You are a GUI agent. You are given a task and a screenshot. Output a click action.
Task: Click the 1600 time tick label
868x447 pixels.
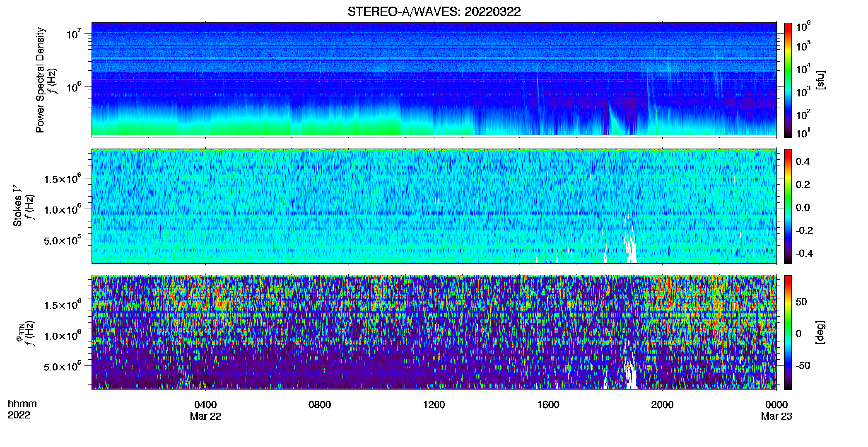(x=548, y=405)
